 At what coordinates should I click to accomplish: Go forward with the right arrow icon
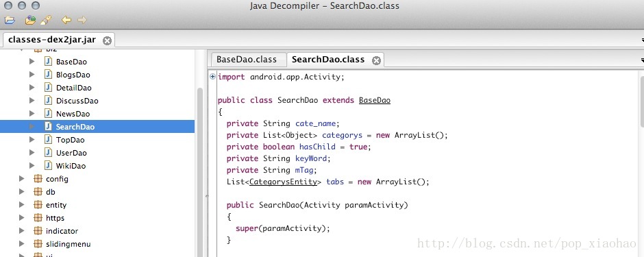pos(82,20)
